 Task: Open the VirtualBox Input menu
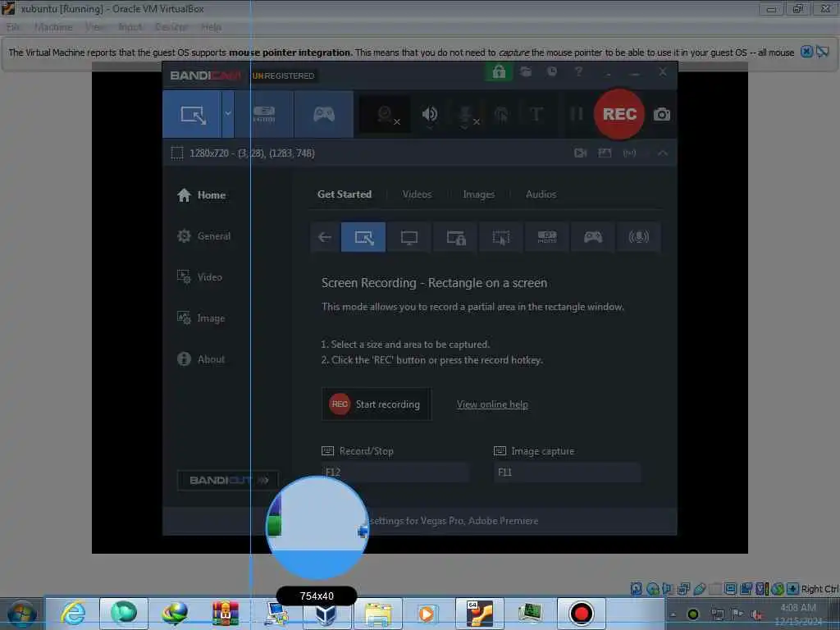tap(130, 27)
